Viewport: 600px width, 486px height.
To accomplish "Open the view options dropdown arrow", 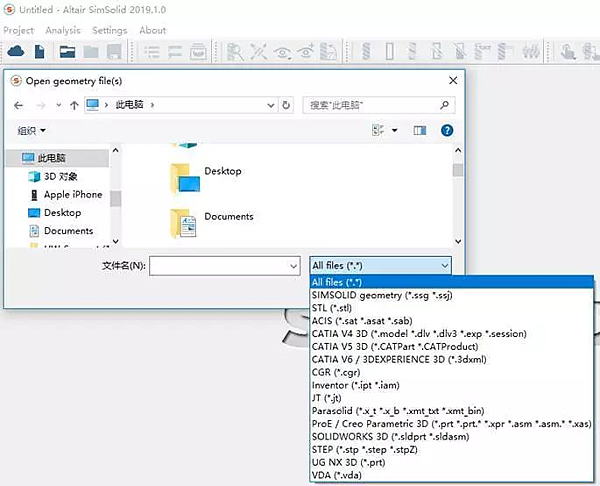I will click(395, 130).
